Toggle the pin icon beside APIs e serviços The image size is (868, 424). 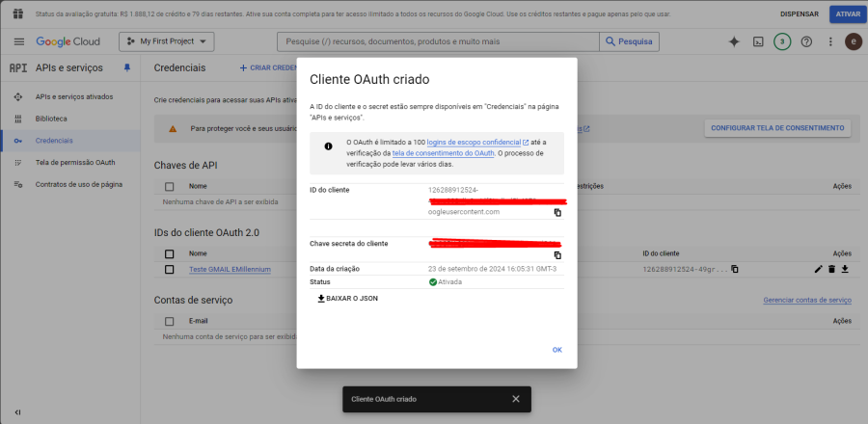[x=127, y=67]
